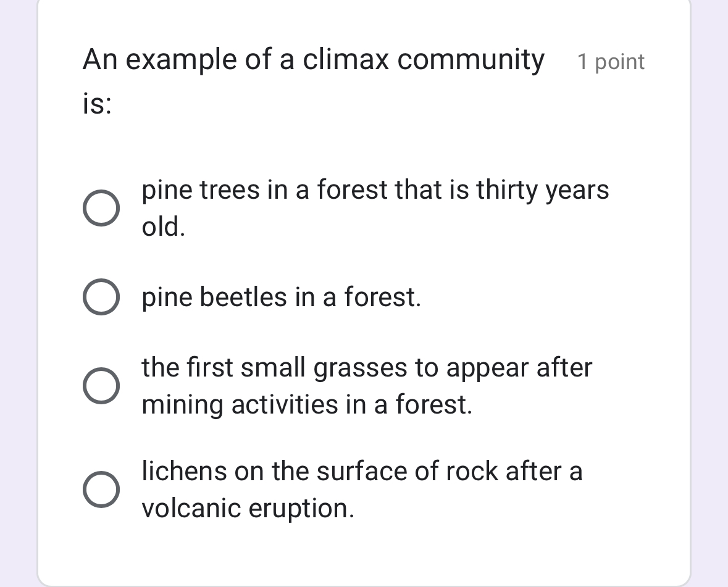
Task: Select the first answer's radio button
Action: click(101, 209)
